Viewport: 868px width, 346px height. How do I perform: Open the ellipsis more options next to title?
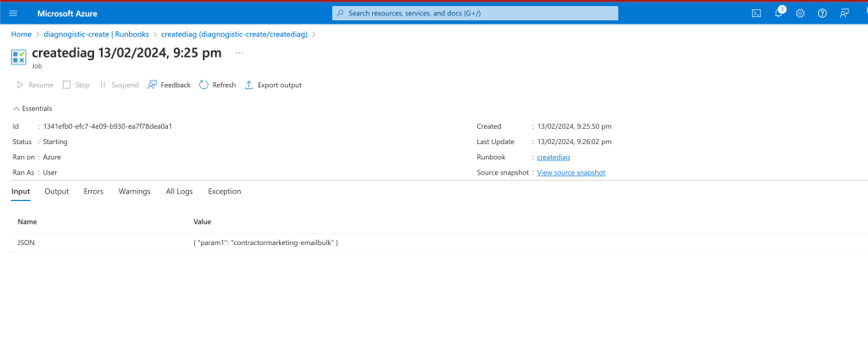(239, 53)
